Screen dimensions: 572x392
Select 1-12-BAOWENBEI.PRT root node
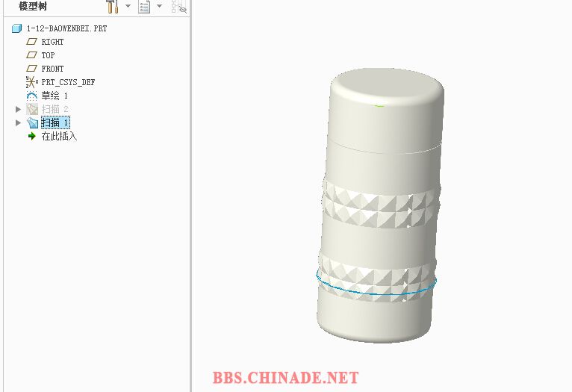(66, 28)
